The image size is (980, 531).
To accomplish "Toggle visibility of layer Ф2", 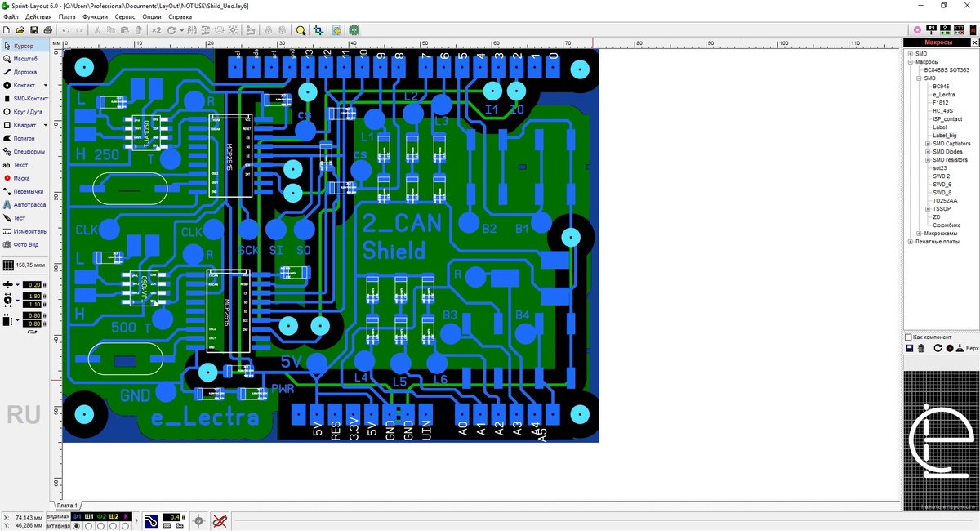I will 102,516.
